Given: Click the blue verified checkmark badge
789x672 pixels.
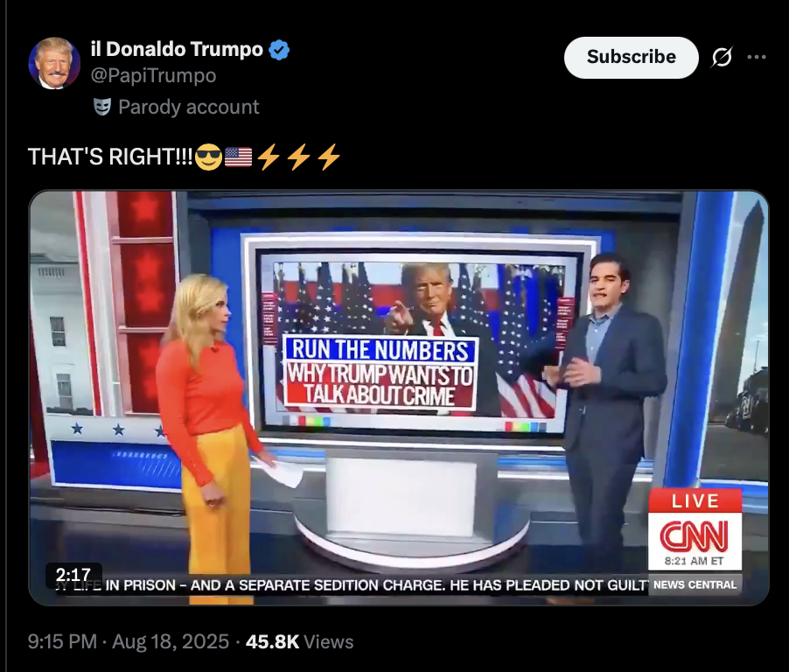Looking at the screenshot, I should pos(279,50).
